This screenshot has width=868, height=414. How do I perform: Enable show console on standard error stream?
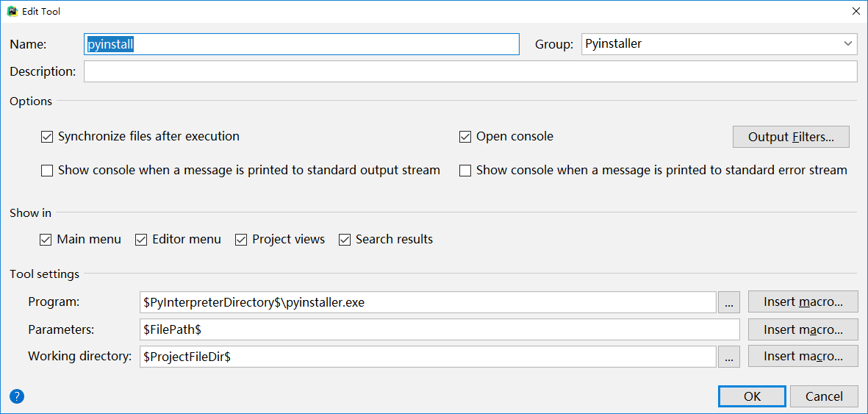[x=465, y=171]
